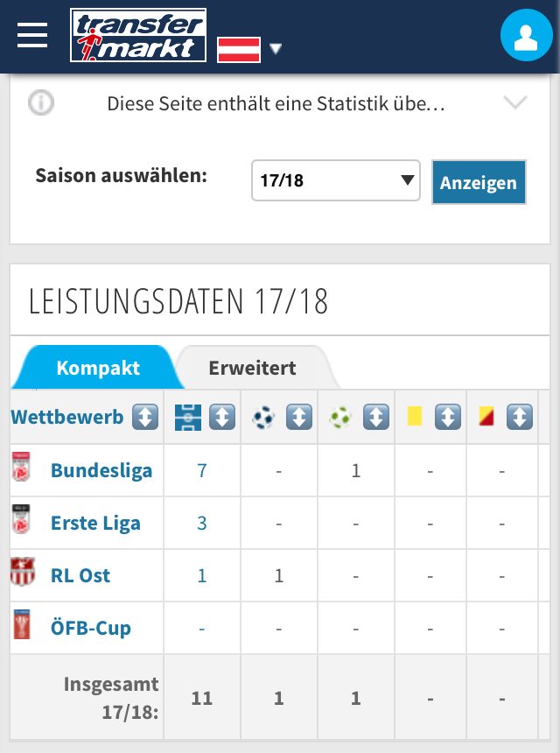Click the Transfermarkt logo
Viewport: 560px width, 753px height.
coord(138,35)
